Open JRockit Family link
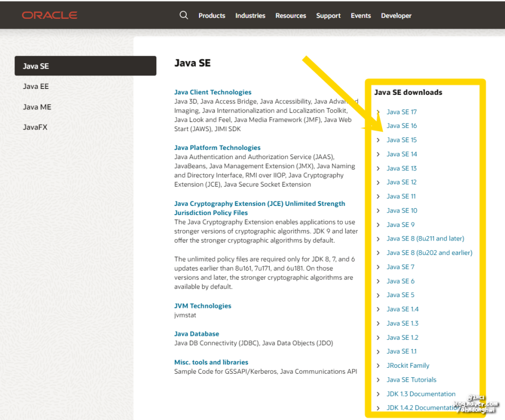The width and height of the screenshot is (505, 420). point(408,366)
